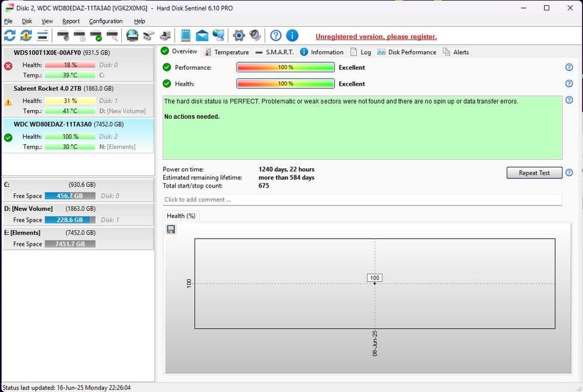
Task: Click the comment field 'Click to add comment'
Action: point(362,200)
